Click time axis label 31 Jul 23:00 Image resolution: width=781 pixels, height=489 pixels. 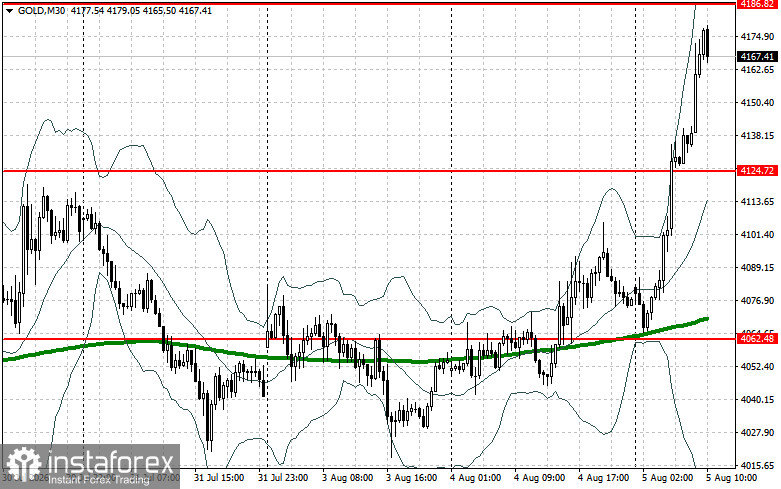(x=283, y=478)
